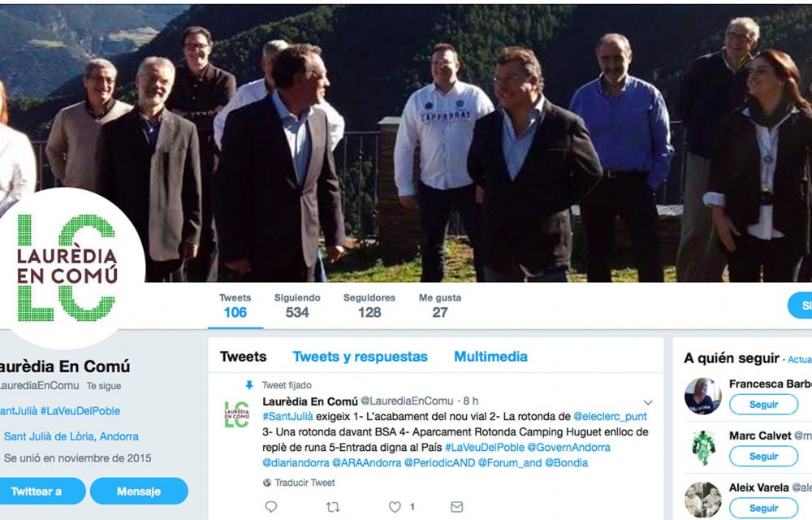Click the envelope icon to share tweet via message
This screenshot has width=812, height=520.
point(456,507)
